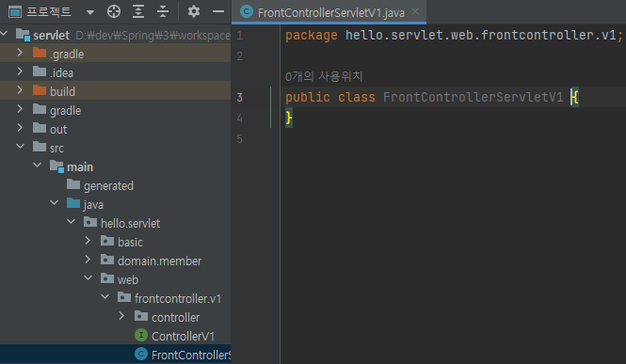Image resolution: width=626 pixels, height=364 pixels.
Task: Click the src folder icon
Action: pos(40,147)
